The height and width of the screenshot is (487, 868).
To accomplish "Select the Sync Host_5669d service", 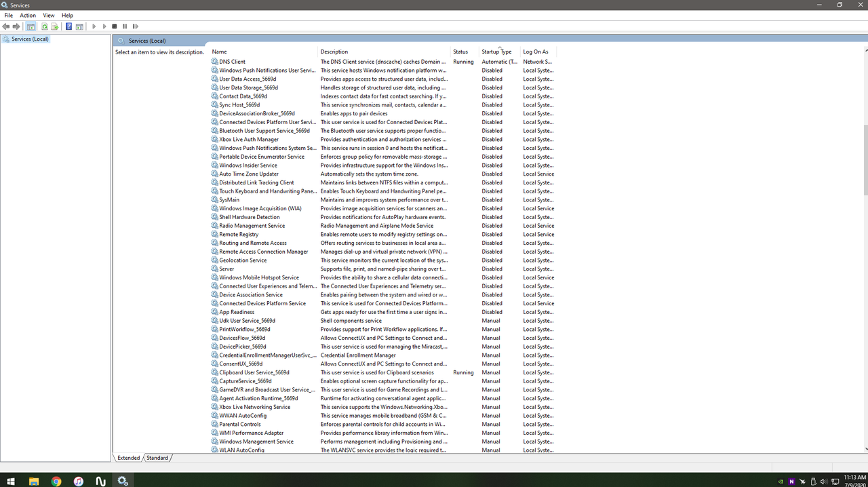I will [x=383, y=104].
